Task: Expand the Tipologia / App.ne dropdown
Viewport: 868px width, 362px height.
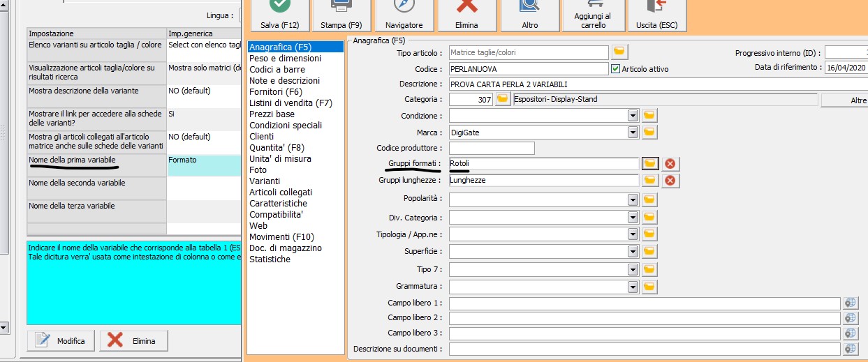Action: (x=633, y=234)
